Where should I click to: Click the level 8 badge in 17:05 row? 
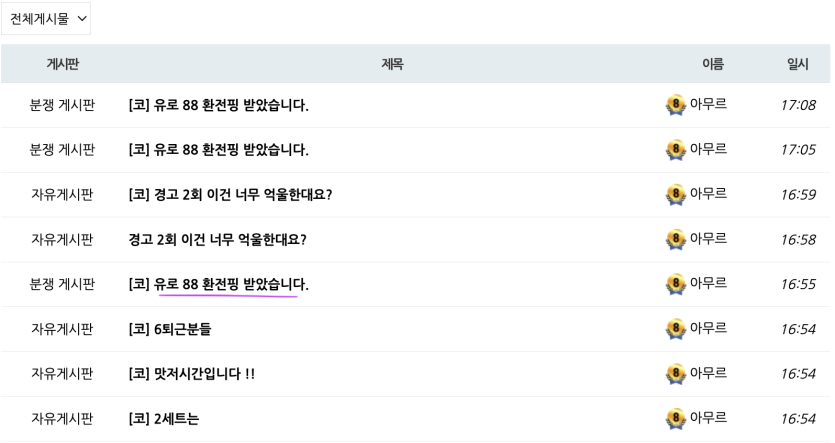pos(675,150)
